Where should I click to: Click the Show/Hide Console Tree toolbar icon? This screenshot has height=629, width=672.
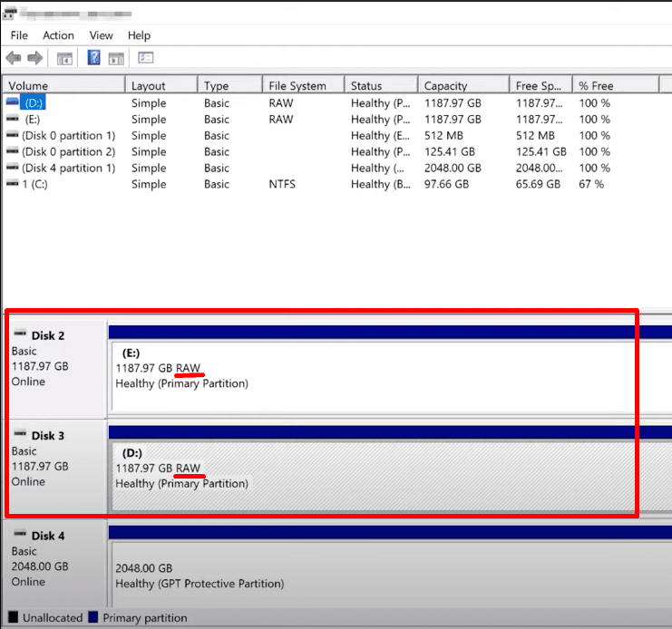[64, 58]
